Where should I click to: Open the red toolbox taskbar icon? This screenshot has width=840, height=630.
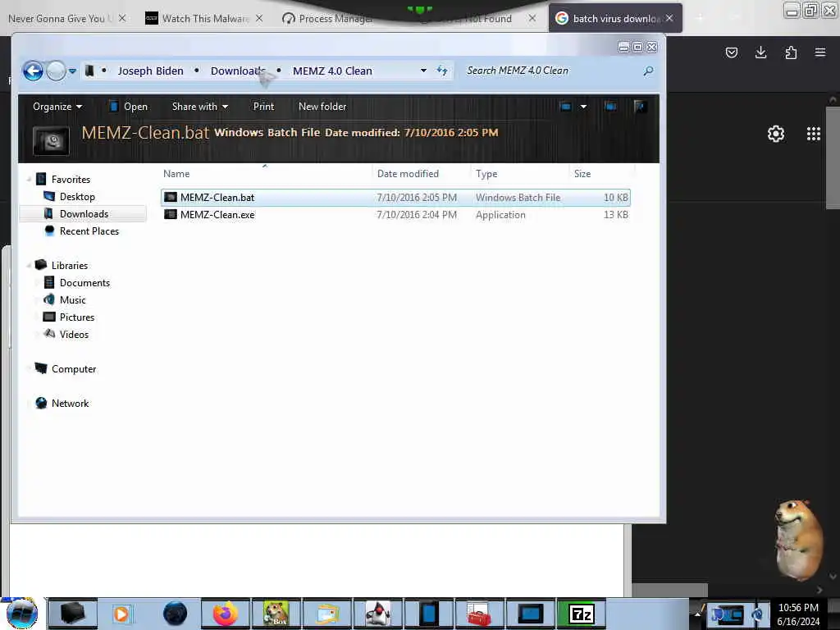pyautogui.click(x=478, y=614)
